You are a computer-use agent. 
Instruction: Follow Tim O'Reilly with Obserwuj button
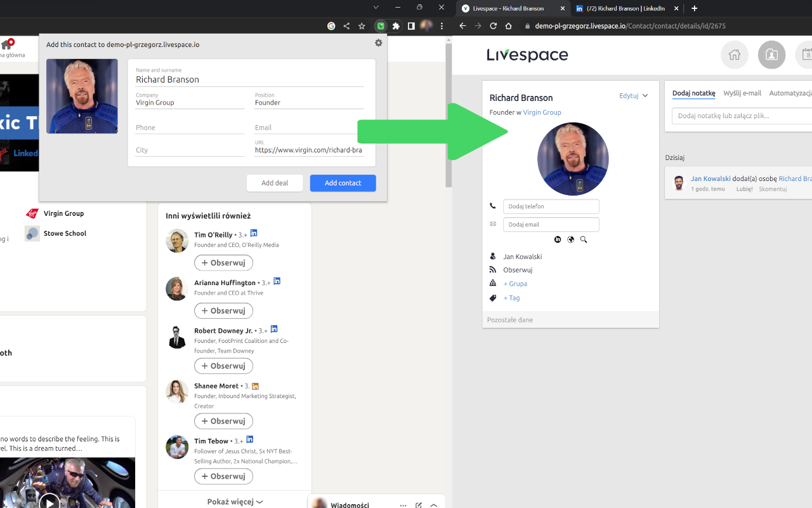point(223,262)
